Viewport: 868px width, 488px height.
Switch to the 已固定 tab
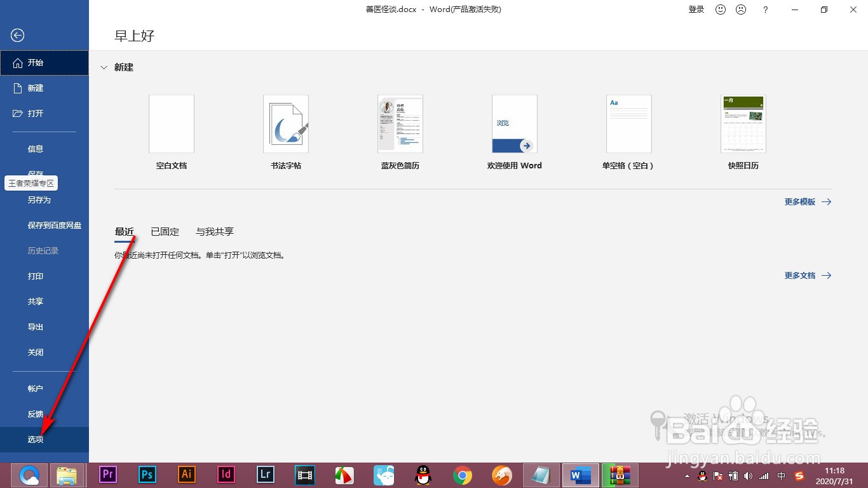(x=165, y=231)
